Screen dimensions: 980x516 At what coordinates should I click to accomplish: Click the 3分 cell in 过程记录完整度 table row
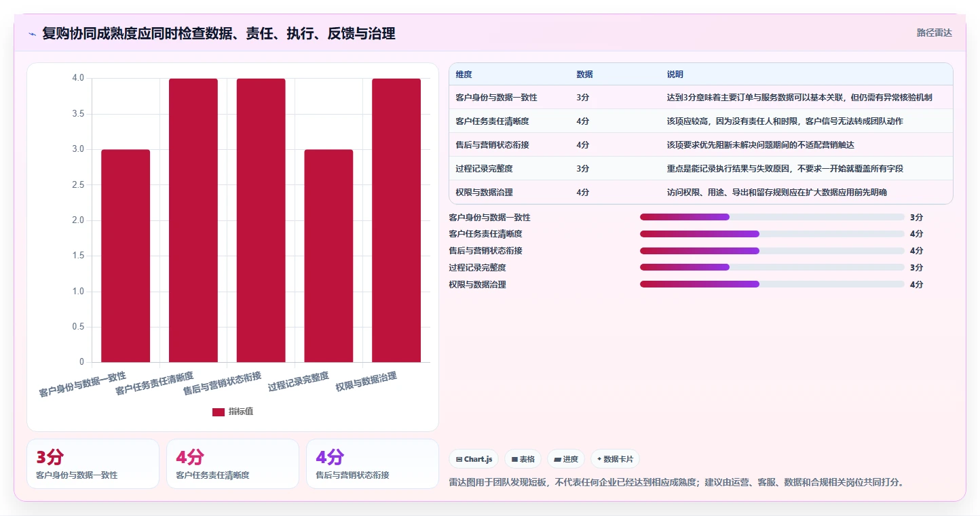pyautogui.click(x=583, y=169)
